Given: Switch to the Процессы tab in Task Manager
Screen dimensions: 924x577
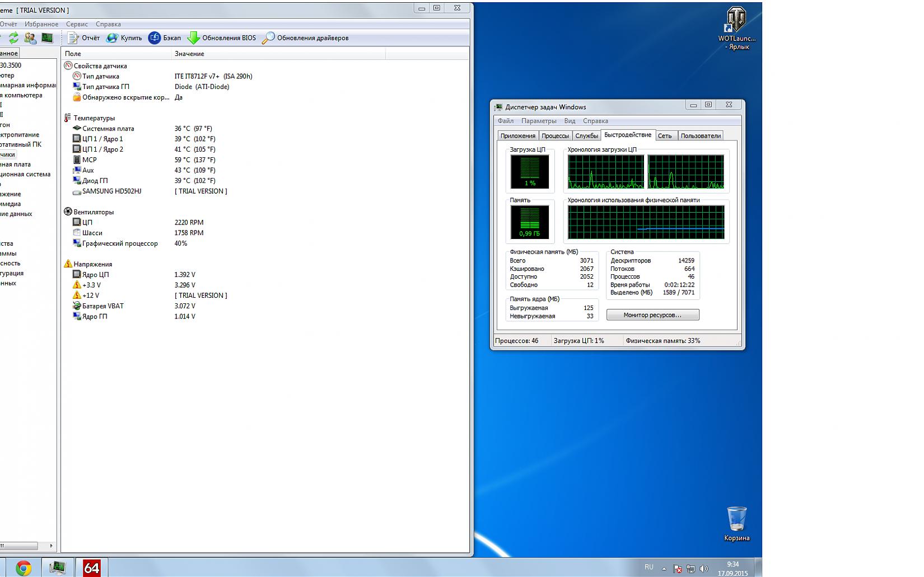Looking at the screenshot, I should pos(555,136).
